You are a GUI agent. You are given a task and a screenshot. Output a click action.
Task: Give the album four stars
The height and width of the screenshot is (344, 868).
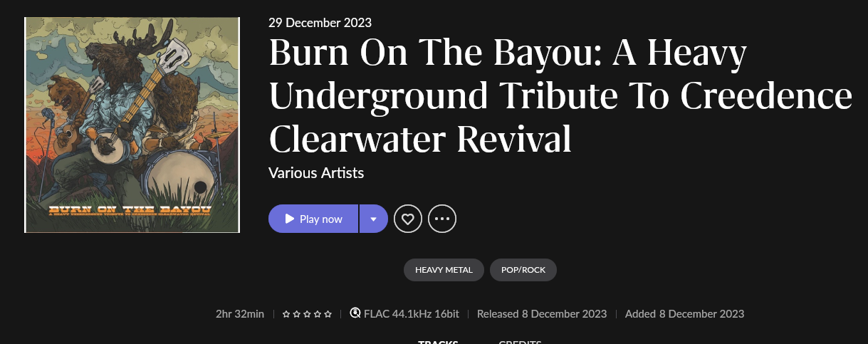317,313
